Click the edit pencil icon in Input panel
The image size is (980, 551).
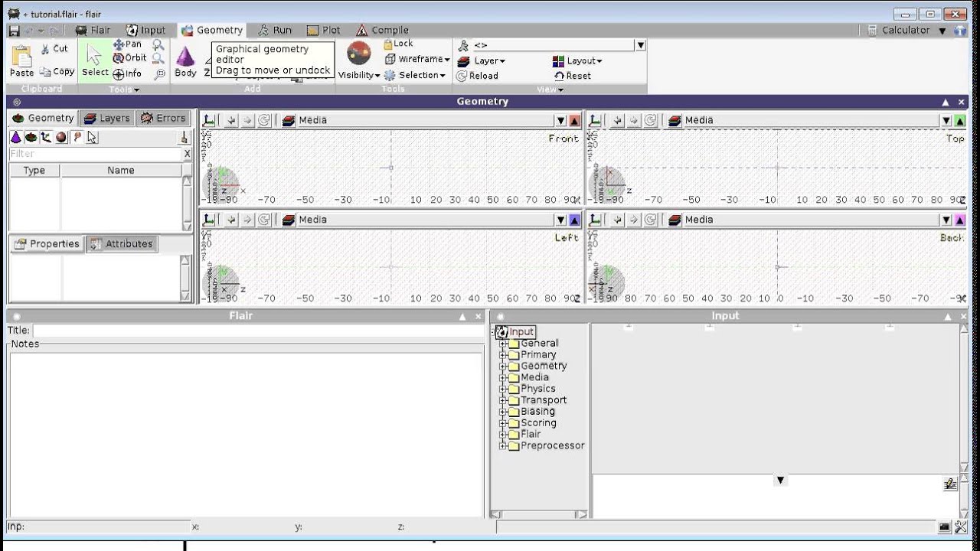[950, 484]
